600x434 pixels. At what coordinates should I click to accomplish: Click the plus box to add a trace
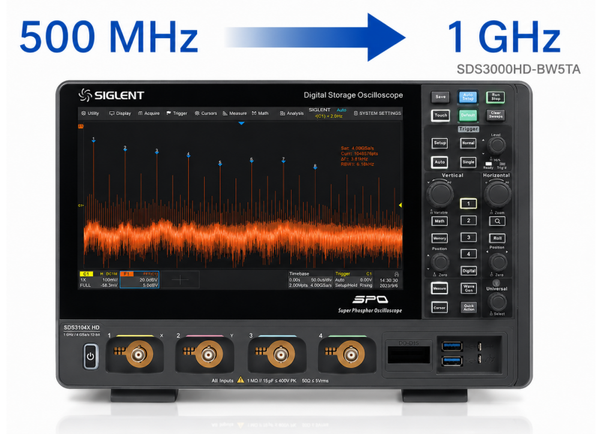click(180, 280)
